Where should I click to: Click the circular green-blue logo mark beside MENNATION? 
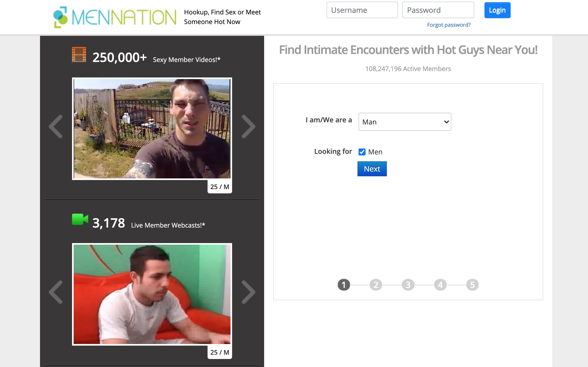(x=61, y=17)
